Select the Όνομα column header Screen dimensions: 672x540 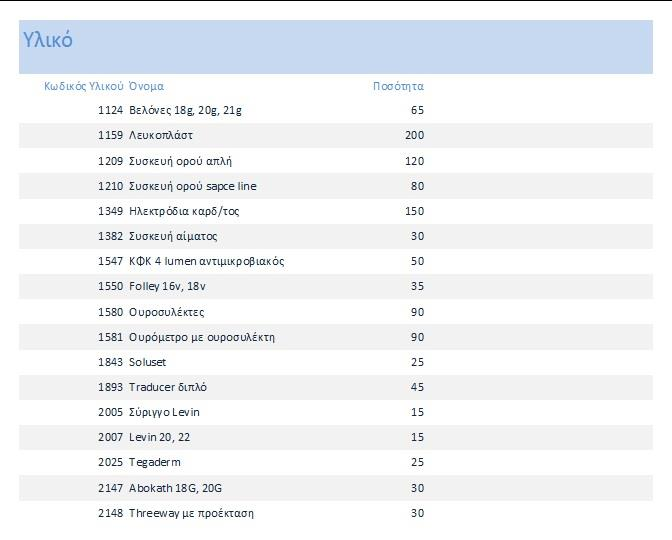[146, 86]
